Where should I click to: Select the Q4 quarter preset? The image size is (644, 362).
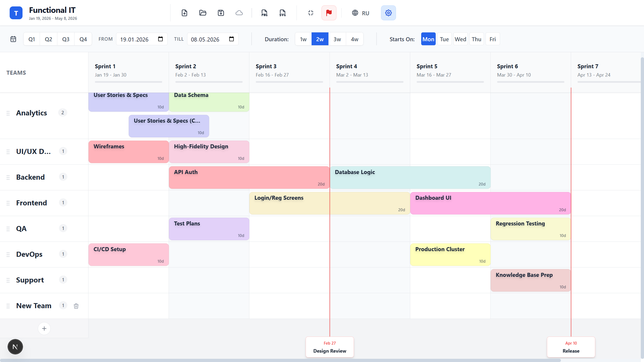(83, 39)
